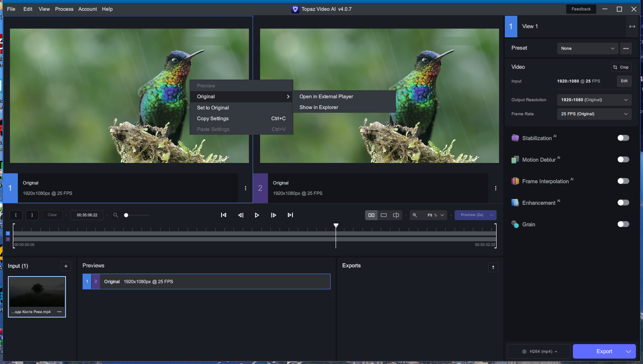Enable the Stabilization toggle
This screenshot has height=364, width=643.
623,138
